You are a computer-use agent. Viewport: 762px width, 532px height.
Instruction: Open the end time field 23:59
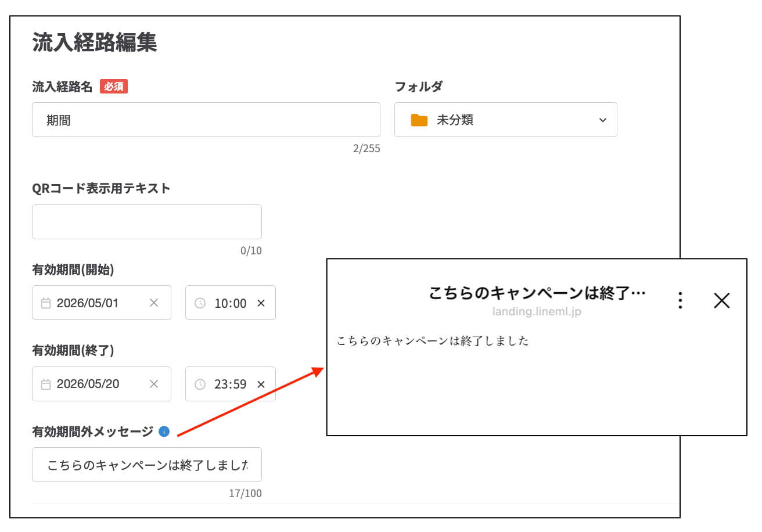[x=230, y=384]
